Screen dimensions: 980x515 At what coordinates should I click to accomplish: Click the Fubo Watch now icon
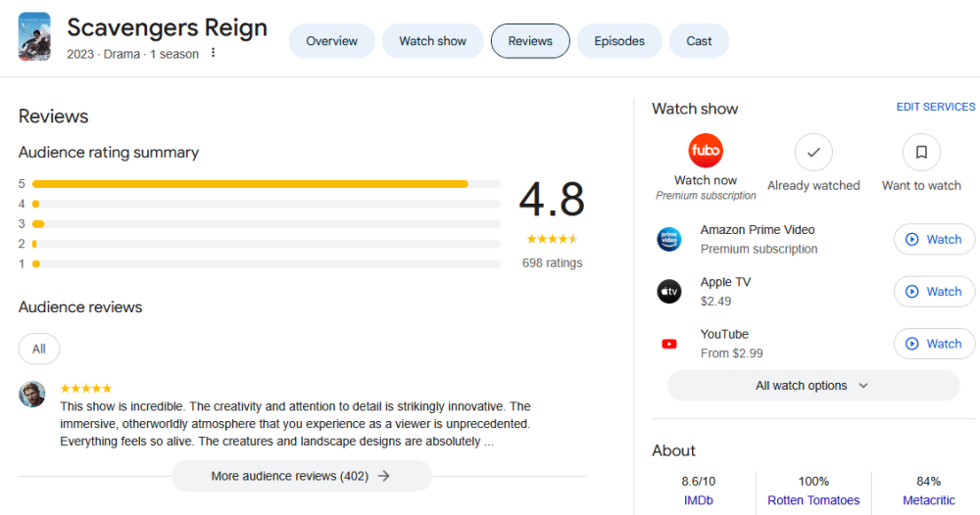[706, 152]
